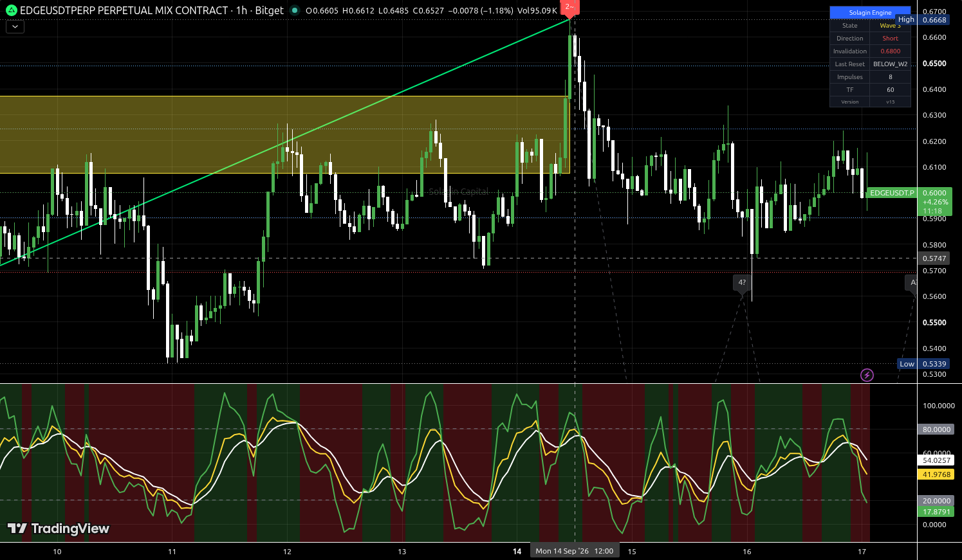Screen dimensions: 962x560
Task: Click the 0.5500 price scale label
Action: pyautogui.click(x=934, y=323)
